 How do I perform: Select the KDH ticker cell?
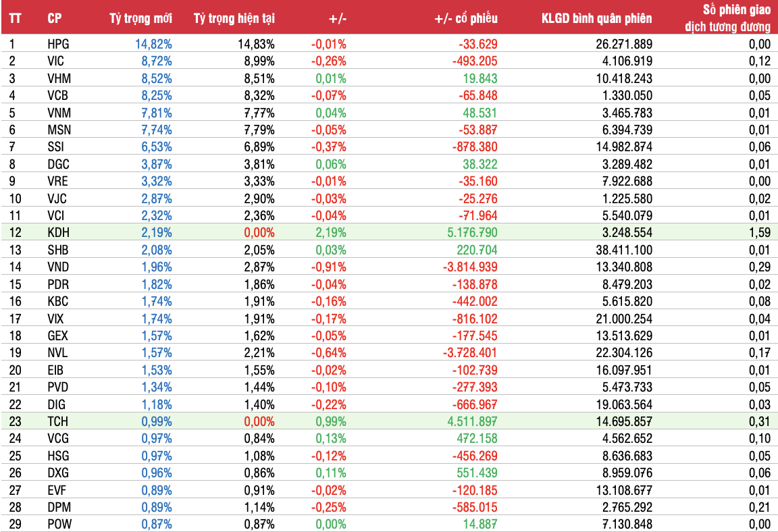tap(58, 232)
